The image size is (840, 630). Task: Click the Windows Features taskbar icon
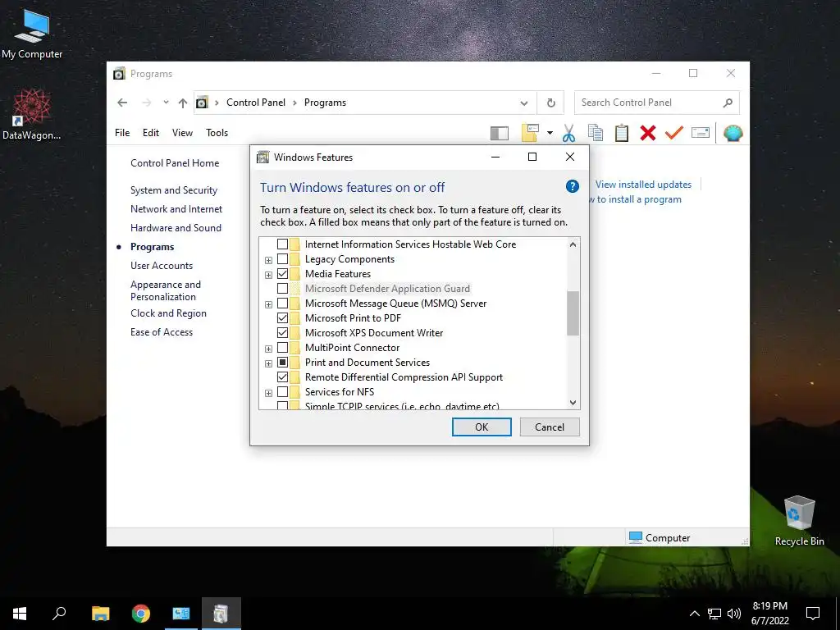pyautogui.click(x=221, y=614)
